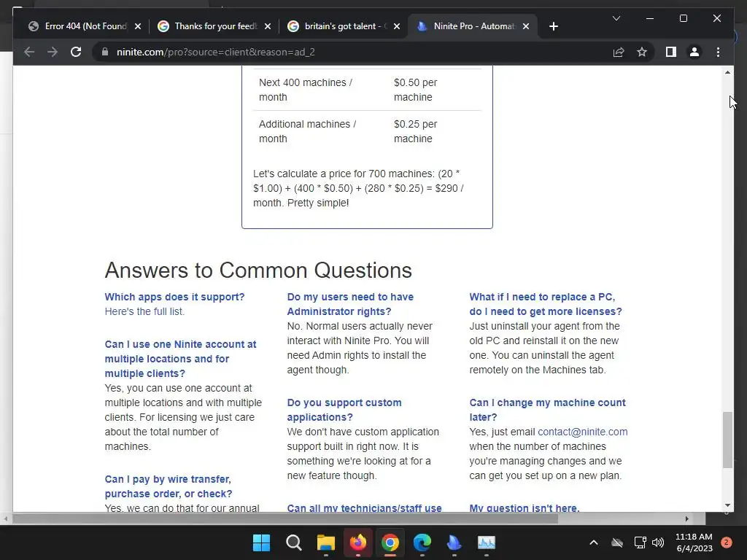Click the contact@ninite.com email link
This screenshot has height=560, width=747.
[x=582, y=432]
